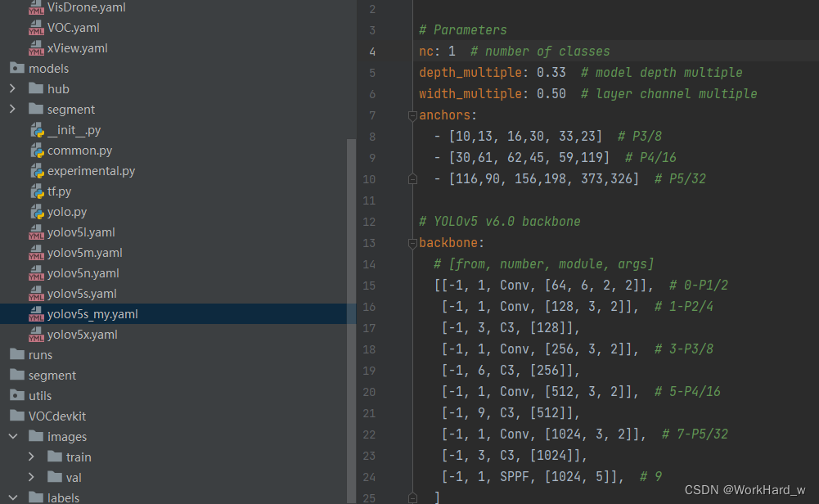
Task: Click the yolov5l.yaml YML icon
Action: point(36,232)
